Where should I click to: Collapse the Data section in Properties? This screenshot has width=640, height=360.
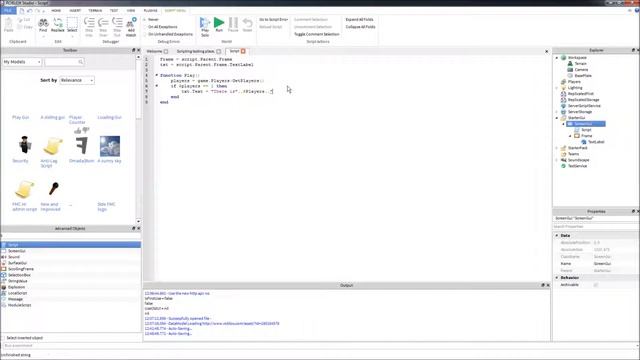pyautogui.click(x=557, y=236)
